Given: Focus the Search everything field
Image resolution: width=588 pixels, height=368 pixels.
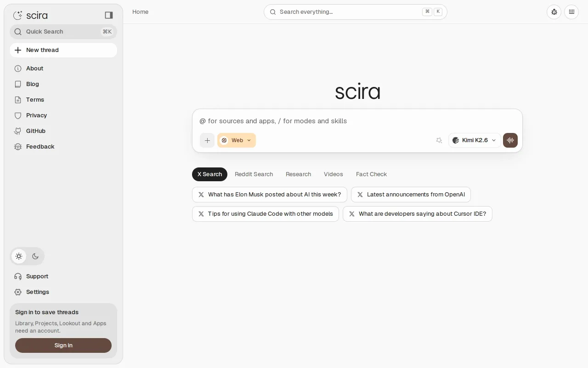Looking at the screenshot, I should click(x=355, y=12).
